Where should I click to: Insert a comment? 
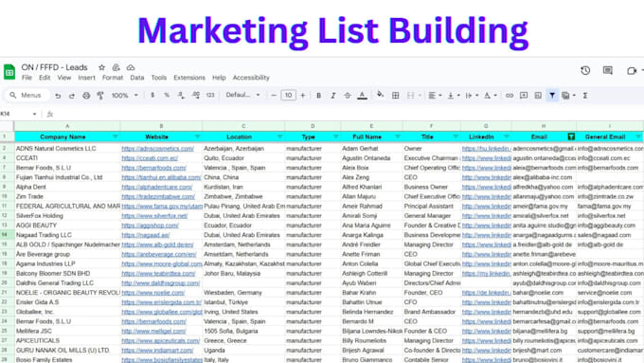[524, 96]
